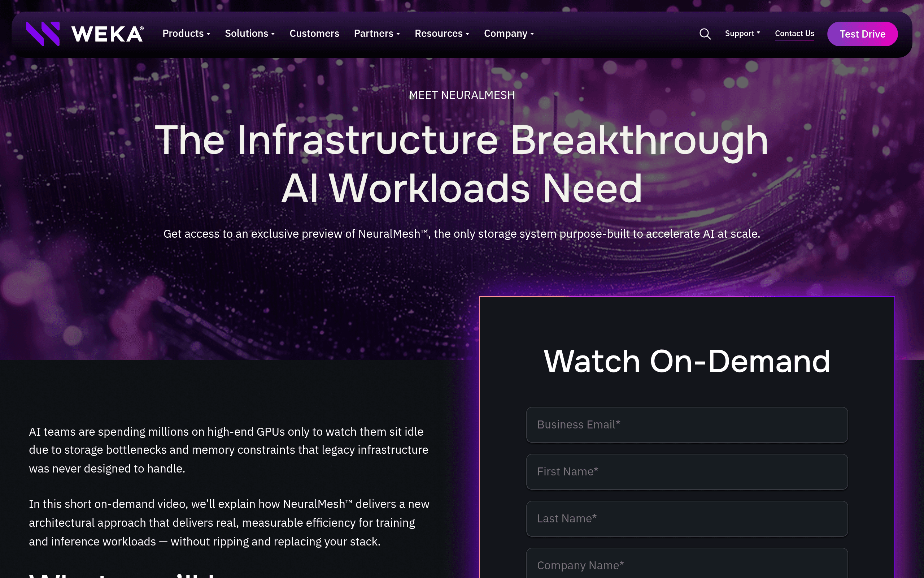Click the "Get access to an exclusive preview" subtitle
Screen dimensions: 924x578
[x=462, y=234]
